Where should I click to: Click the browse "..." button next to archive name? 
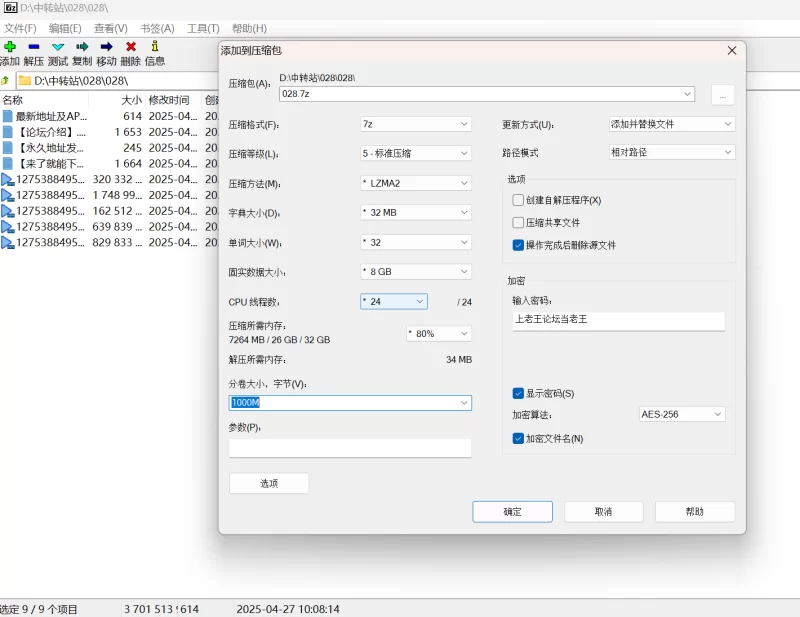(723, 95)
